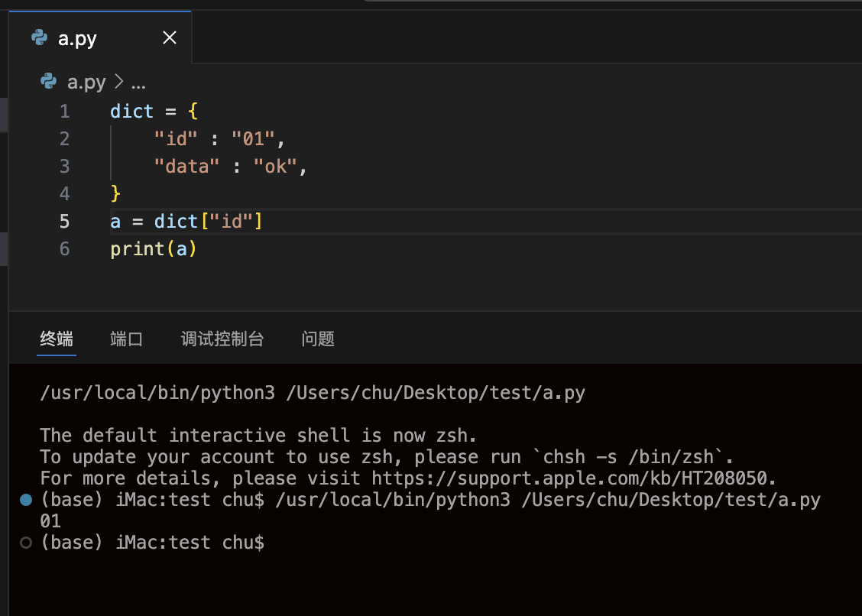Open the 端口 panel tab

point(126,339)
